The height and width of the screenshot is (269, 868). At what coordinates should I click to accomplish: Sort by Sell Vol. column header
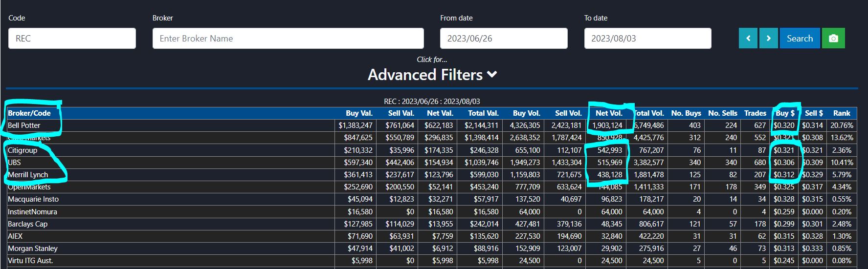(x=568, y=113)
